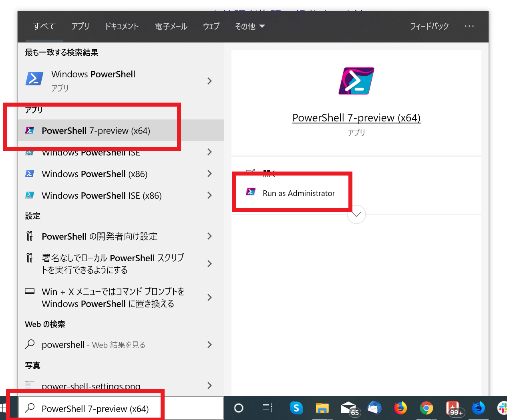Switch to the ドキュメント tab
507x420 pixels.
[x=122, y=26]
